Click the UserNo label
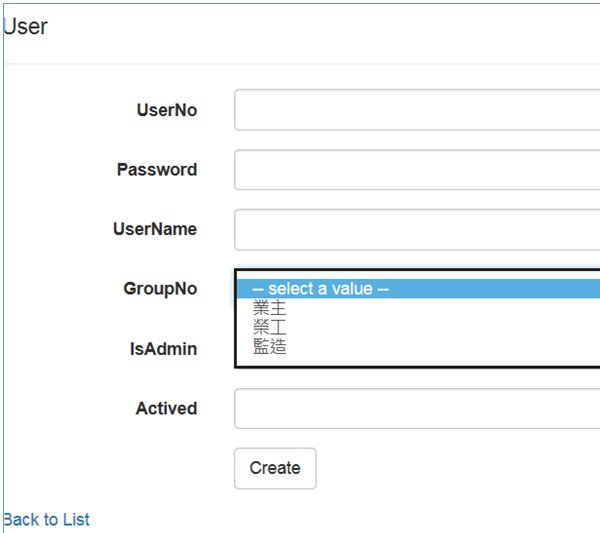Screen dimensions: 600x533 coord(167,110)
